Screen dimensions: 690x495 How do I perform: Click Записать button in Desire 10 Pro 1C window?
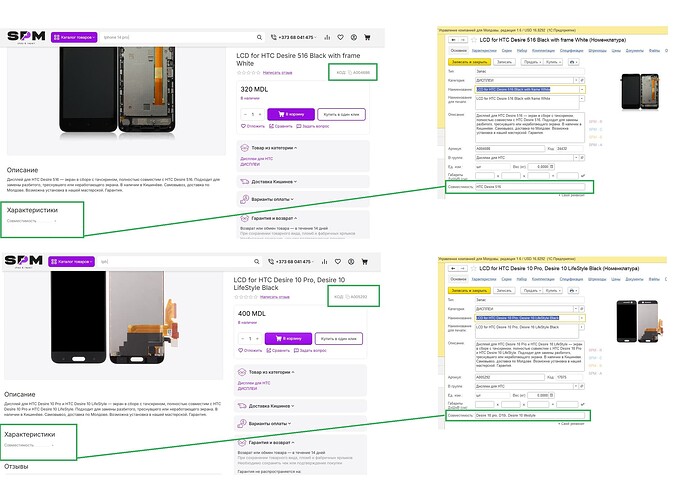click(x=504, y=291)
